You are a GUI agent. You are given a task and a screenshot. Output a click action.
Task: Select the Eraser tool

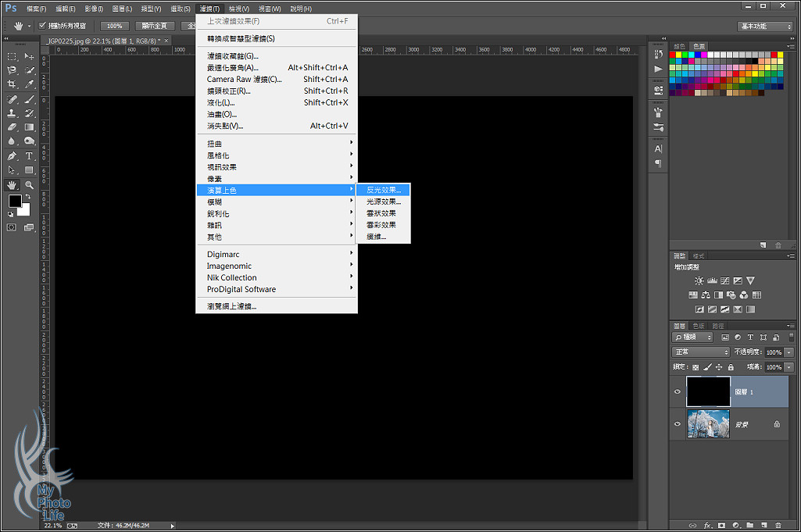pos(12,127)
